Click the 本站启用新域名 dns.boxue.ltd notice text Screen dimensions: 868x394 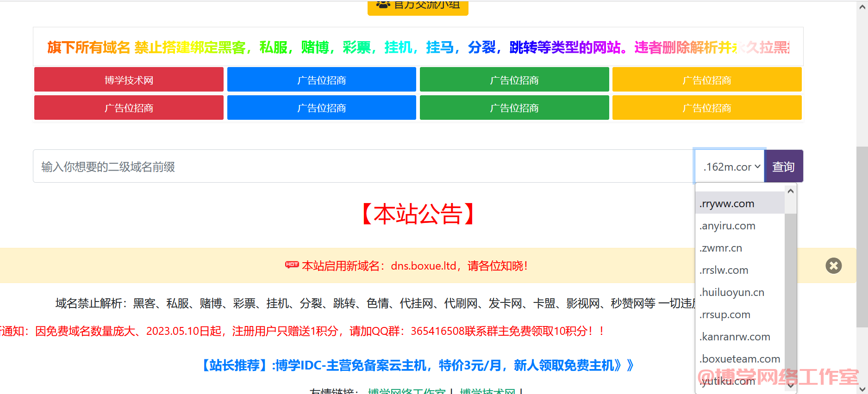tap(415, 266)
